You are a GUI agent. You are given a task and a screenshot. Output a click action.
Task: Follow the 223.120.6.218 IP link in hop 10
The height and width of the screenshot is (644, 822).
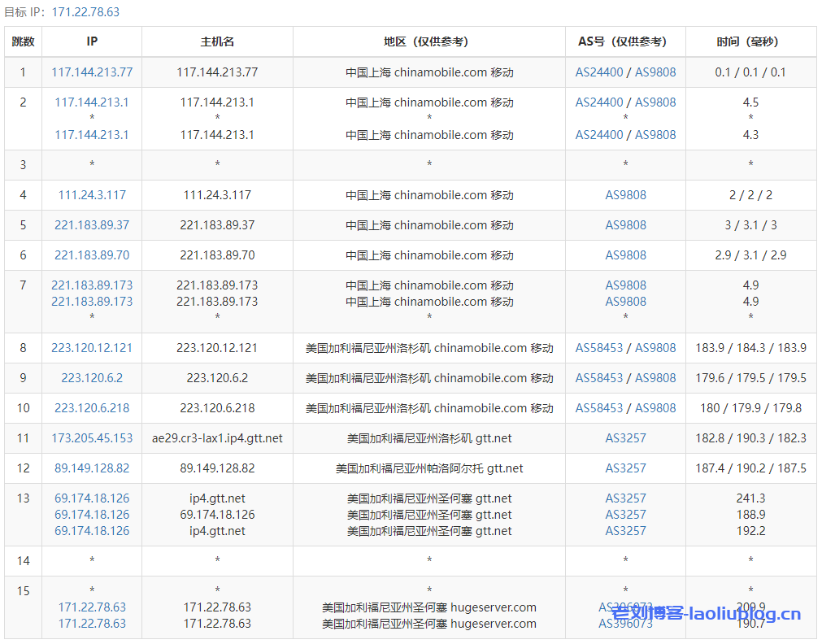click(92, 408)
